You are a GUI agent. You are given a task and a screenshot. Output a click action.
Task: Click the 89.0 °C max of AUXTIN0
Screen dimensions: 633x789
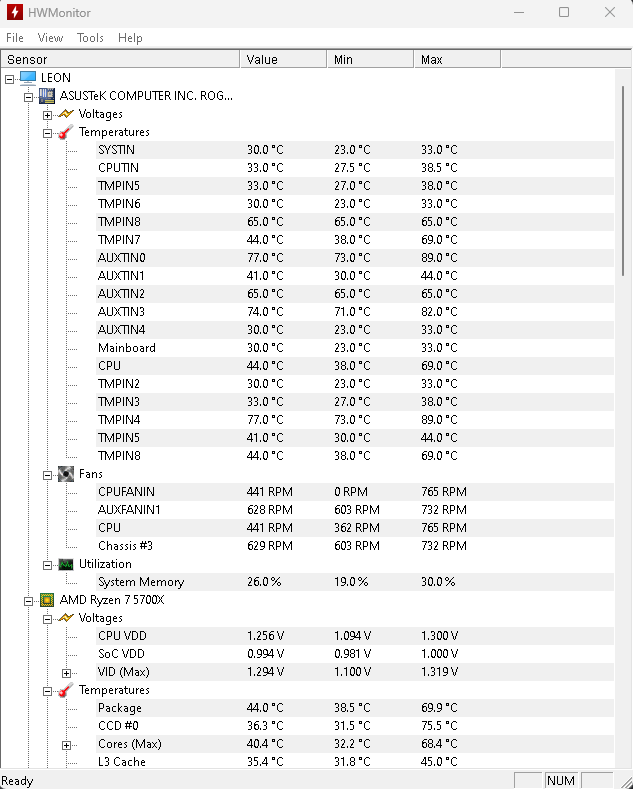coord(439,258)
